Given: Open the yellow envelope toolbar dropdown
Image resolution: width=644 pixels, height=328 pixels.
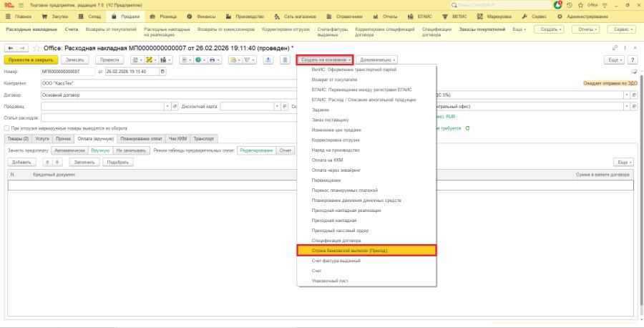Looking at the screenshot, I should point(235,60).
